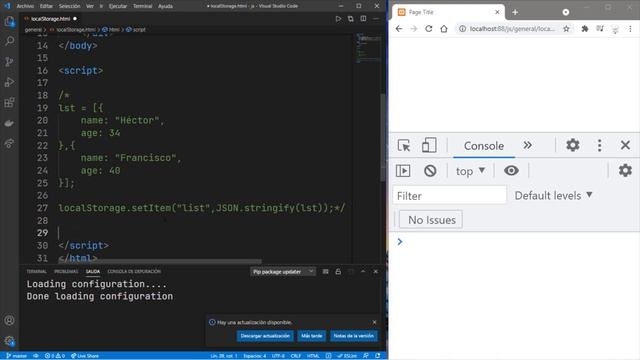Screen dimensions: 640x360
Task: Open the Chrome three-dot menu
Action: [x=630, y=29]
